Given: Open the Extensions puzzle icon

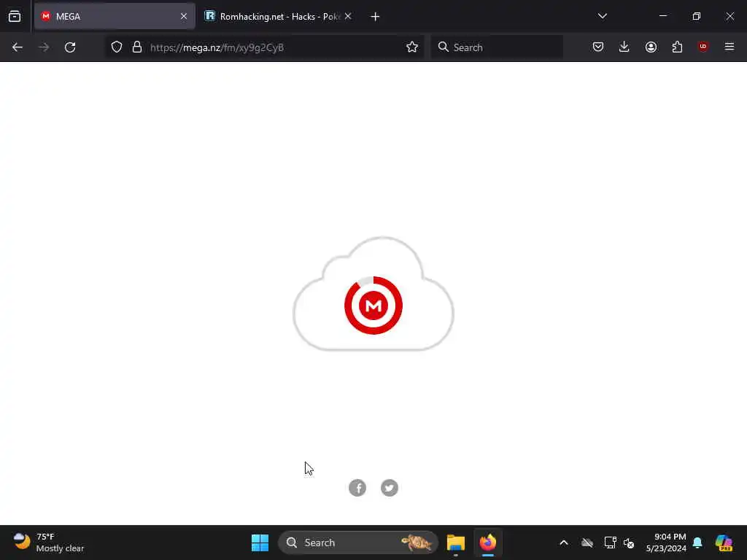Looking at the screenshot, I should 677,47.
